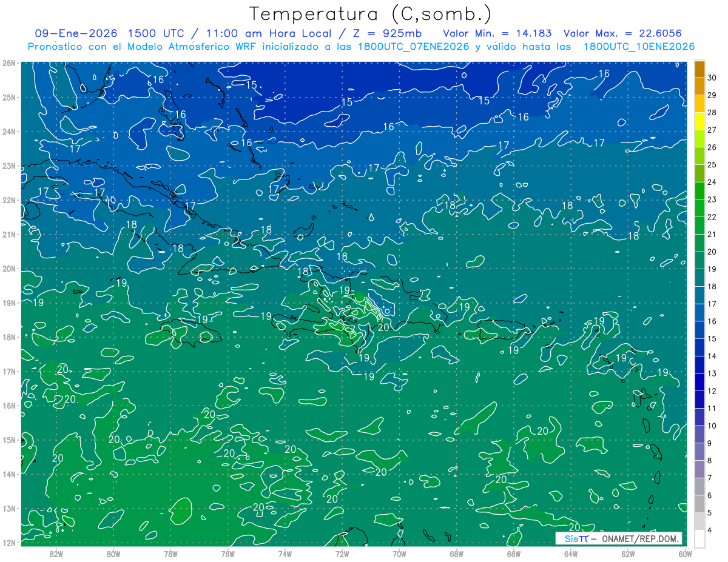
Task: Click the yellow swatch between 27 and 28
Action: coord(699,121)
